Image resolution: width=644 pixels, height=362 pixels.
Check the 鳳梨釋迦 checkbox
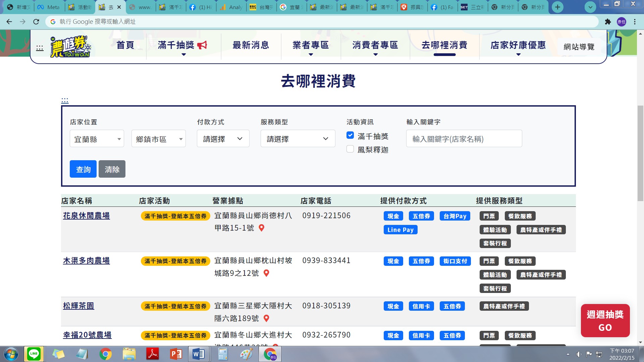click(350, 149)
